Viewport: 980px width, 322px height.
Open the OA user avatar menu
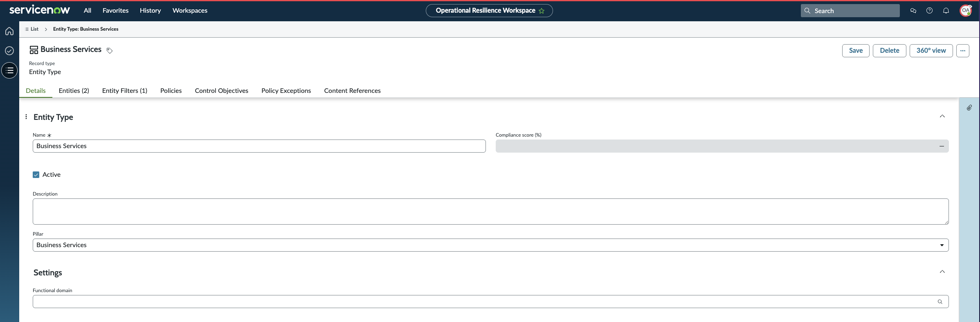pyautogui.click(x=966, y=11)
